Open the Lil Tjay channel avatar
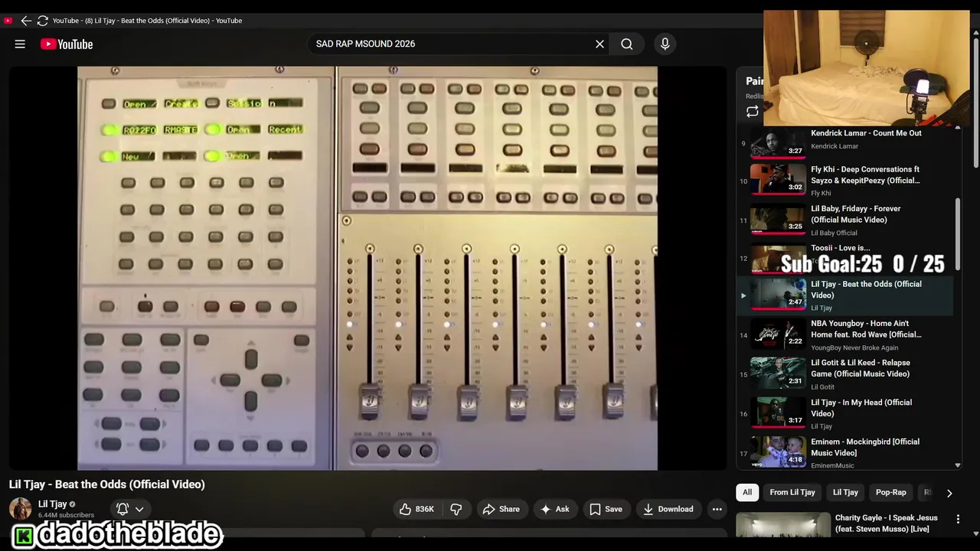The width and height of the screenshot is (980, 551). tap(20, 509)
